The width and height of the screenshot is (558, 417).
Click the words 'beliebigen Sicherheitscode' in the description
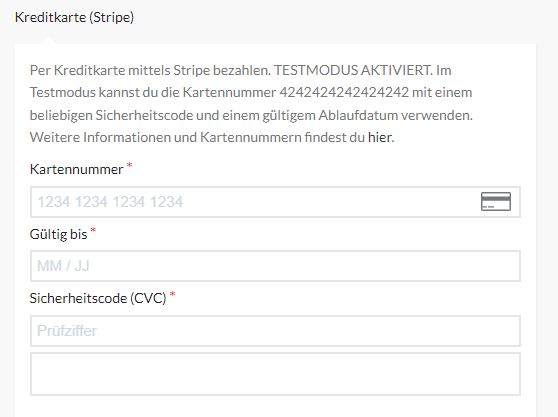111,115
